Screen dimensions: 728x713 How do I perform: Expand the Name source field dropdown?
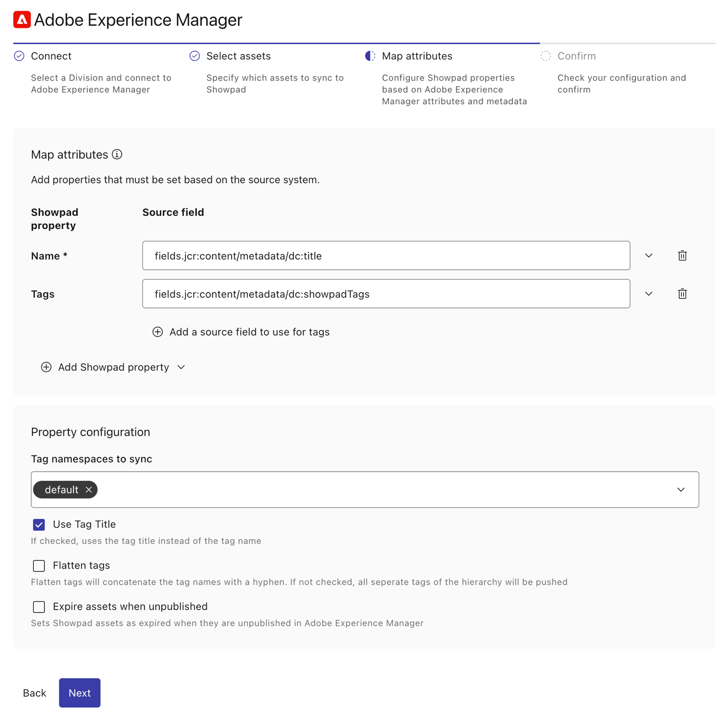[x=648, y=256]
